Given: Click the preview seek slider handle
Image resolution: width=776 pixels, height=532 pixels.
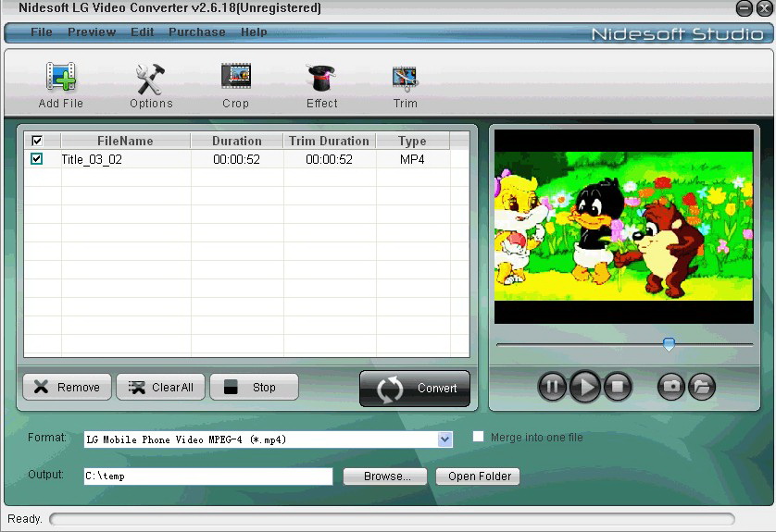Looking at the screenshot, I should pos(669,344).
